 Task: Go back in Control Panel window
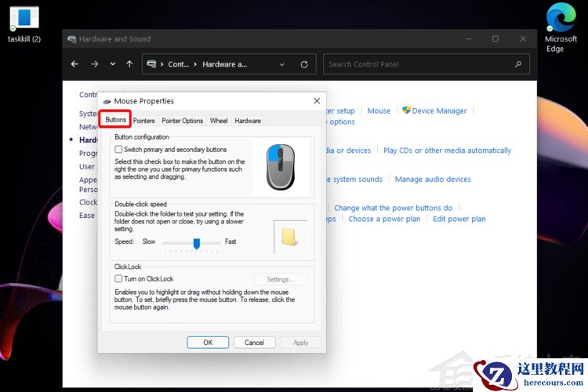(74, 64)
